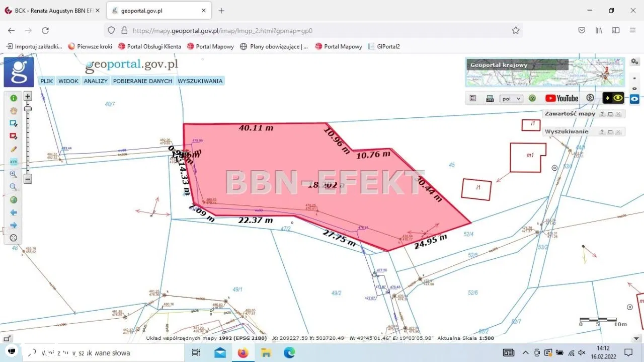Viewport: 644px width, 362px height.
Task: Show full extent with the globe icon
Action: click(14, 200)
